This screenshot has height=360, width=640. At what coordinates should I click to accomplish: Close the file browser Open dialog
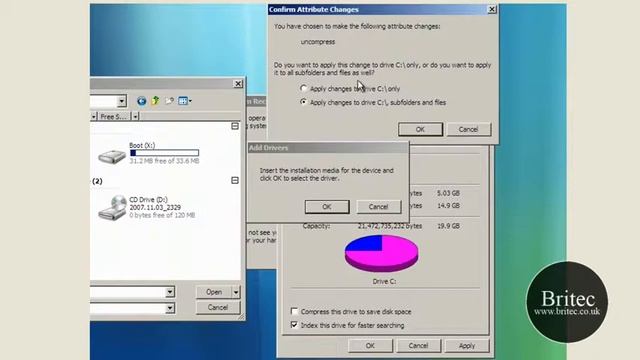(x=238, y=84)
